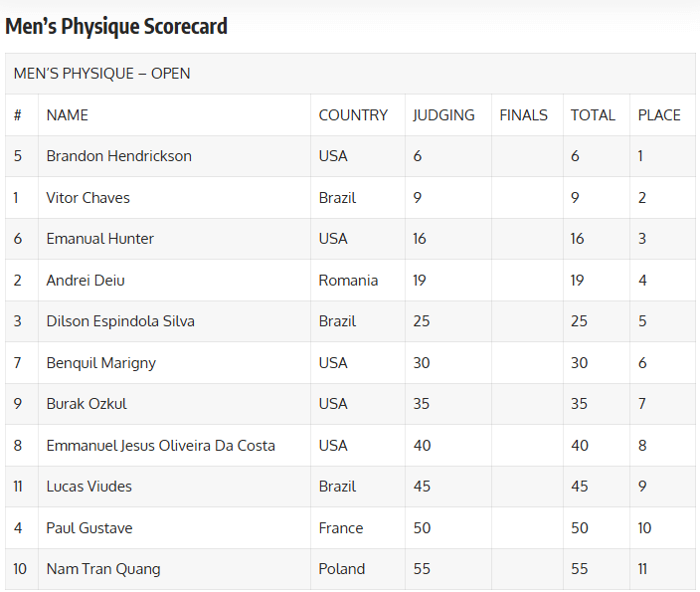Screen dimensions: 700x592
Task: Select Brandon Hendrickson's name cell
Action: tap(119, 156)
